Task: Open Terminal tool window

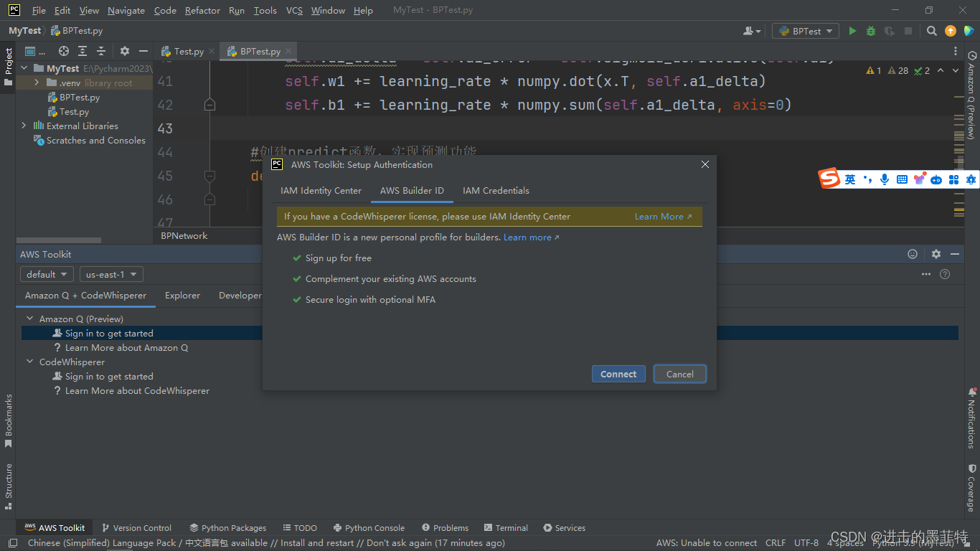Action: (x=506, y=527)
